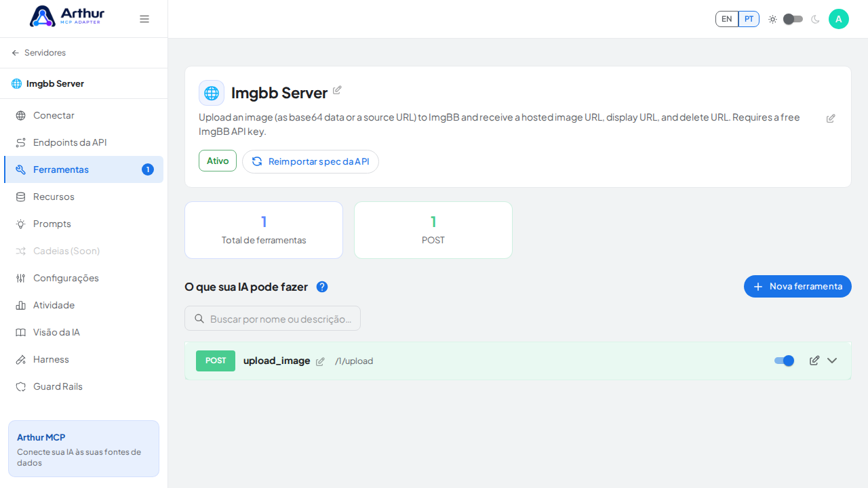
Task: Click Reimportar spec da API button
Action: 311,161
